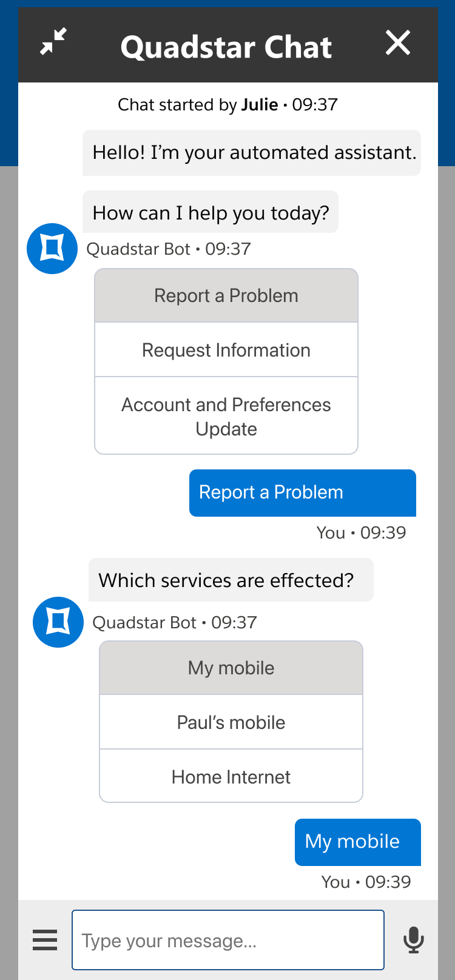Choose the 'Paul's mobile' option
This screenshot has height=980, width=455.
(x=231, y=722)
